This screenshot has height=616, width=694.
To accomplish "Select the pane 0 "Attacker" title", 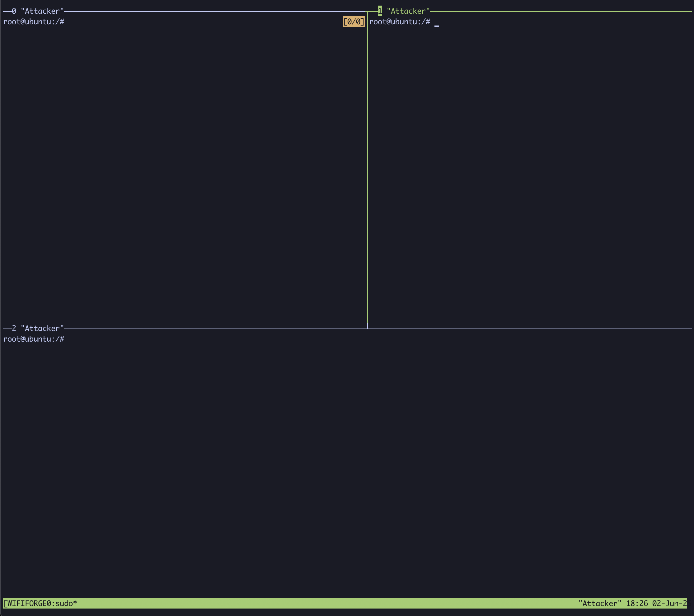I will click(x=38, y=11).
